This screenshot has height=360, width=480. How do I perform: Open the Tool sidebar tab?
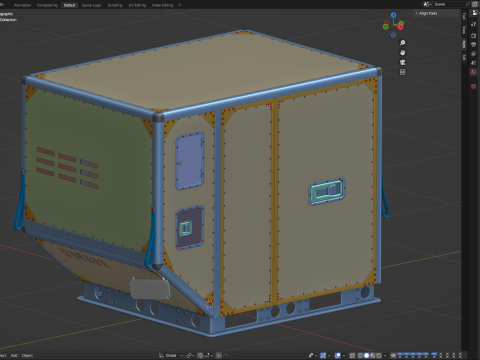coord(464,16)
